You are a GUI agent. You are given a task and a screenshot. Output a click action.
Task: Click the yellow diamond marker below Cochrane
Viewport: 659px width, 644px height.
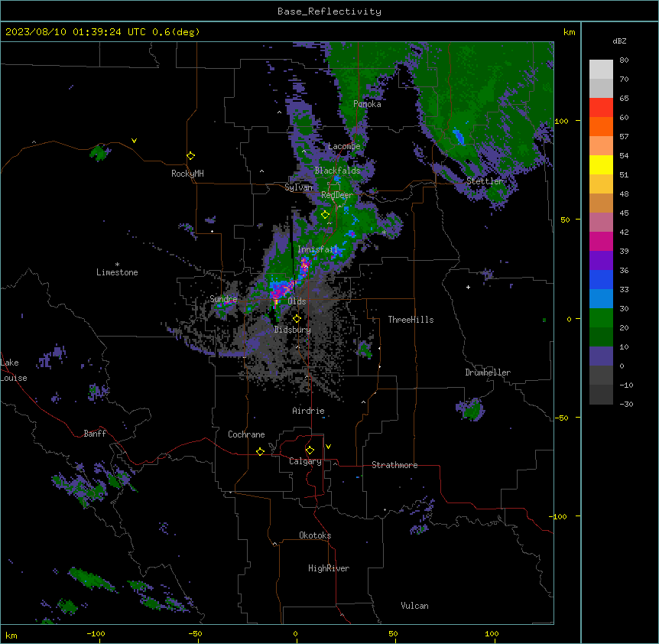pyautogui.click(x=260, y=451)
